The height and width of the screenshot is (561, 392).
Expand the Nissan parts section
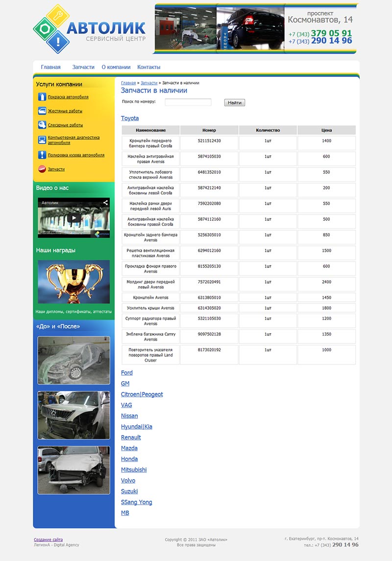click(129, 416)
